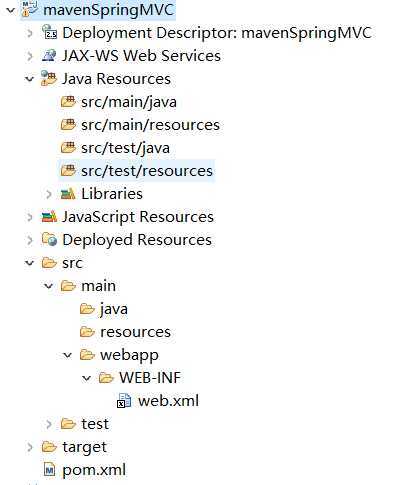Click the mavenSpringMVC project icon
This screenshot has height=485, width=415.
coord(30,9)
